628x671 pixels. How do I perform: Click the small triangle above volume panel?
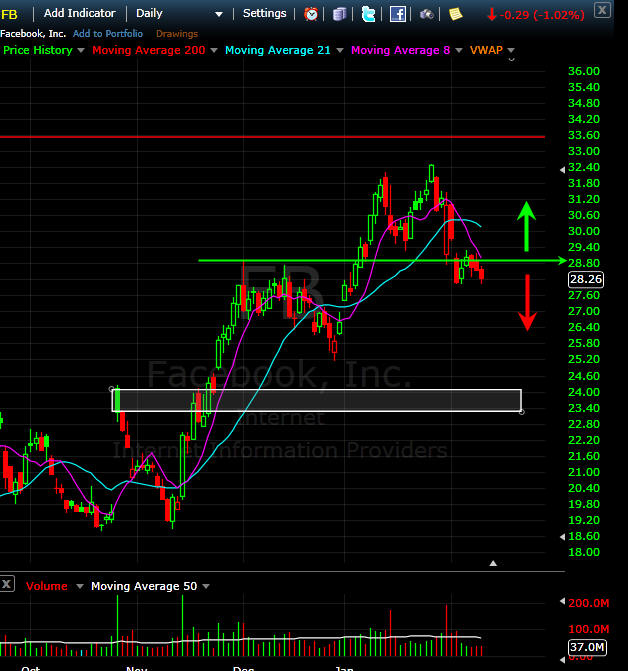pos(493,564)
